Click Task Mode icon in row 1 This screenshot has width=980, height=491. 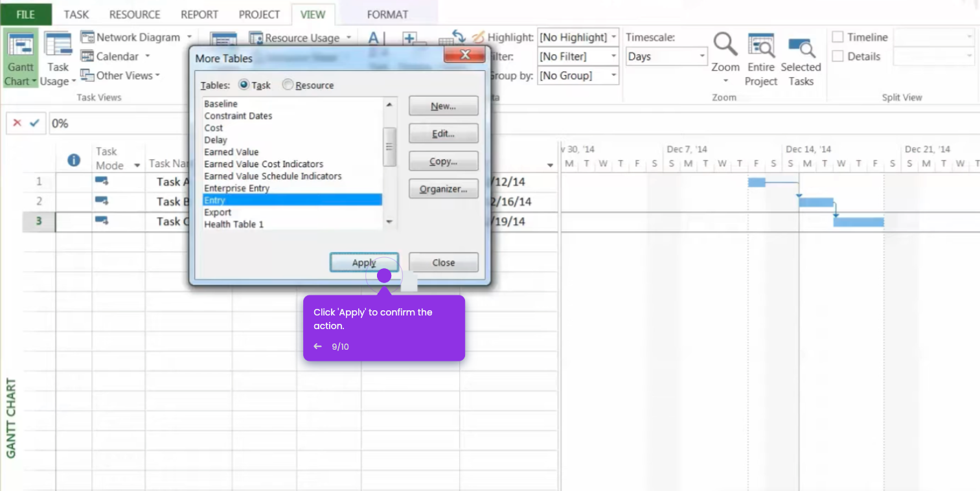tap(102, 181)
